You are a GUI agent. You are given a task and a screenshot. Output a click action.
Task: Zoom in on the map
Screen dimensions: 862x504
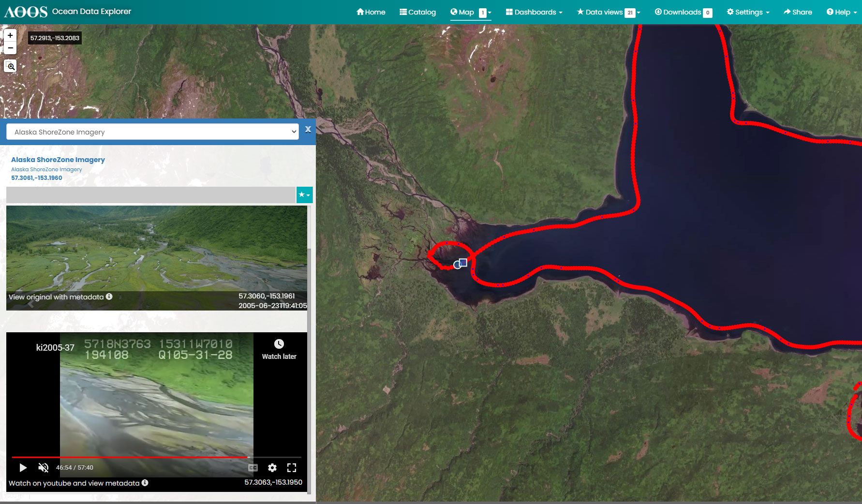(10, 35)
